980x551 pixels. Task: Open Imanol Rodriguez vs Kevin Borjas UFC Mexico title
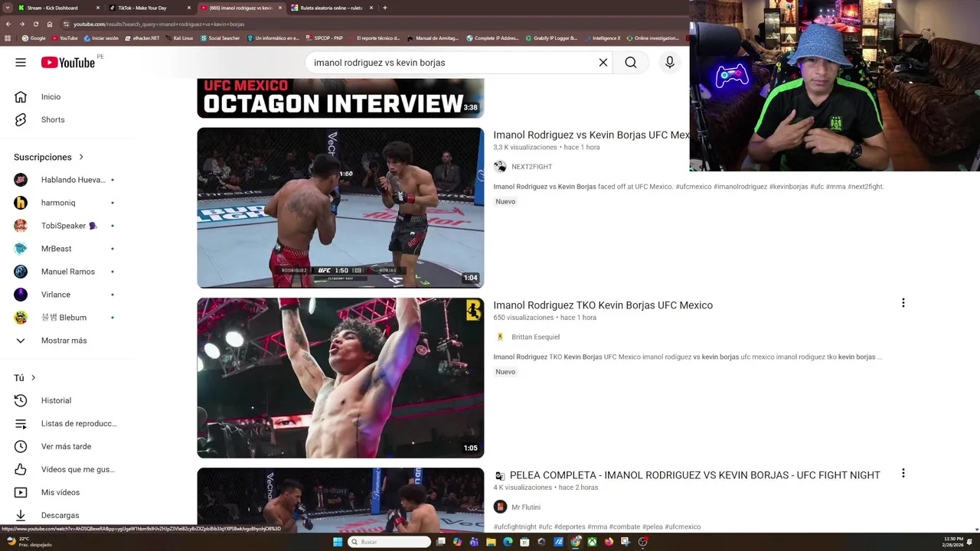tap(591, 135)
